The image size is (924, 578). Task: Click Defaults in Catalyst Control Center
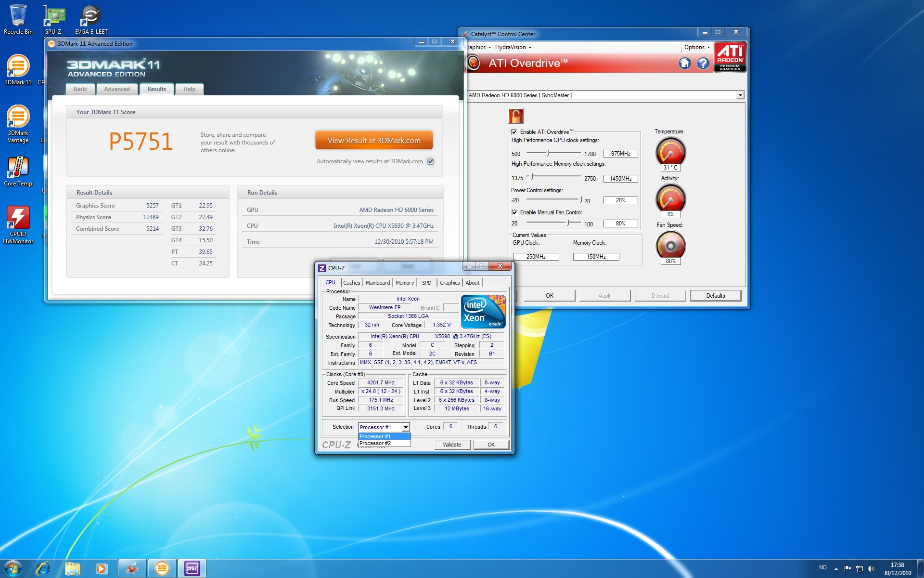pos(716,296)
